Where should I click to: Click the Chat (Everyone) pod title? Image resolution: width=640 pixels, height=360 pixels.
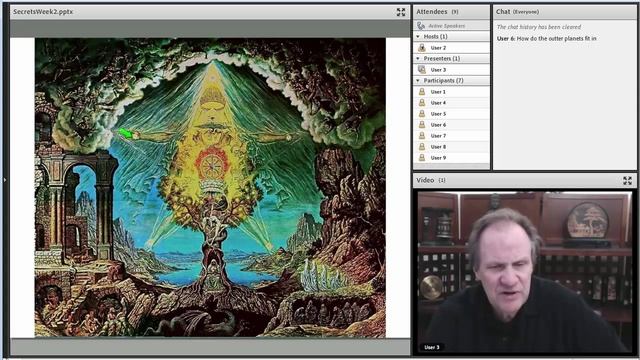[517, 12]
